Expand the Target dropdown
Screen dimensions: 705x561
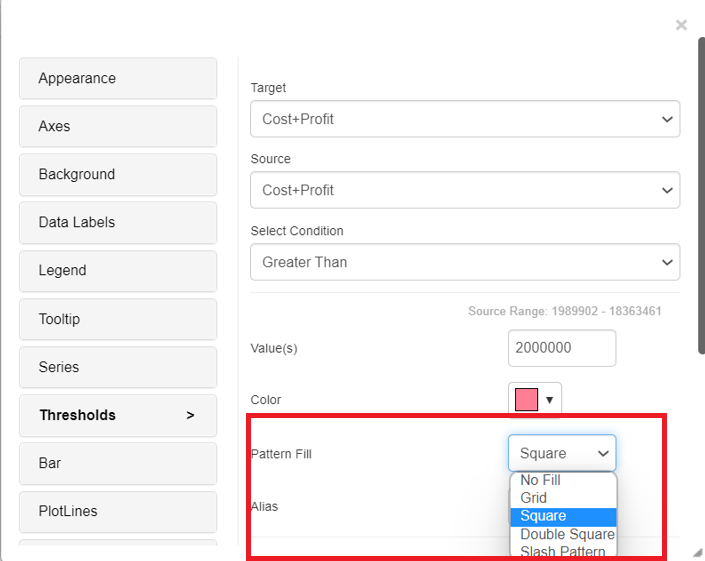(x=465, y=119)
